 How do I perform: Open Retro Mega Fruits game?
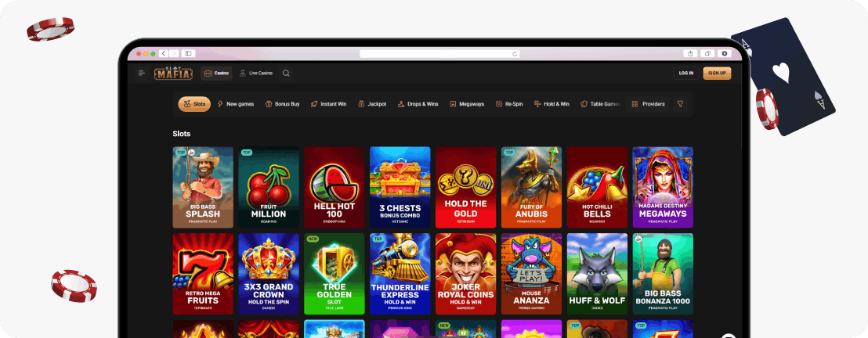click(203, 274)
